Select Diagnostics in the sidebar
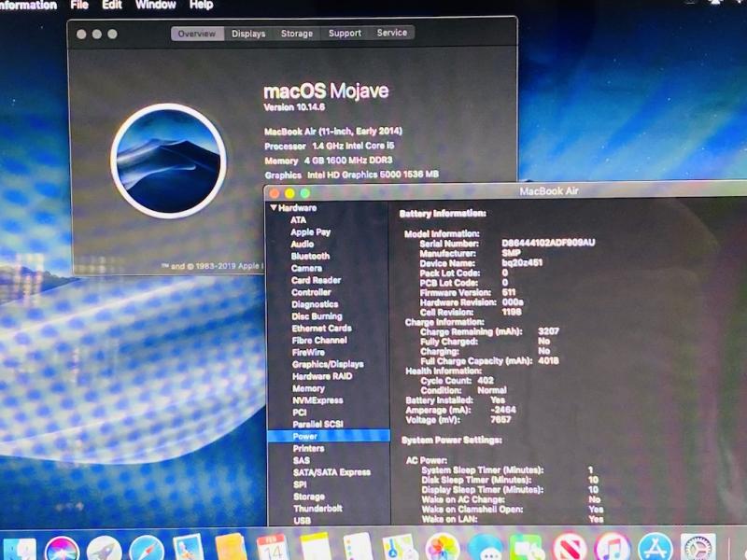 coord(315,304)
